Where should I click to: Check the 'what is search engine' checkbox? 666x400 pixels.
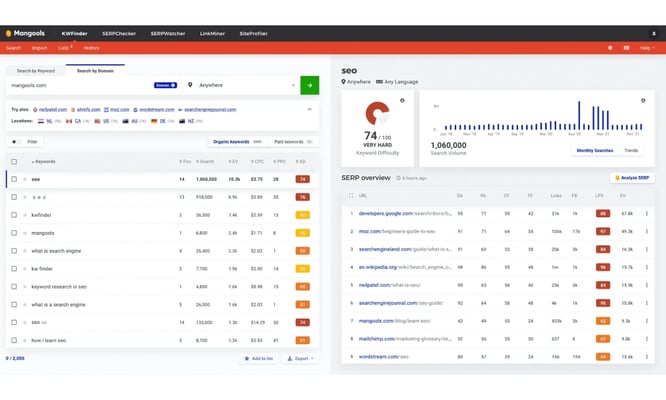(x=14, y=251)
